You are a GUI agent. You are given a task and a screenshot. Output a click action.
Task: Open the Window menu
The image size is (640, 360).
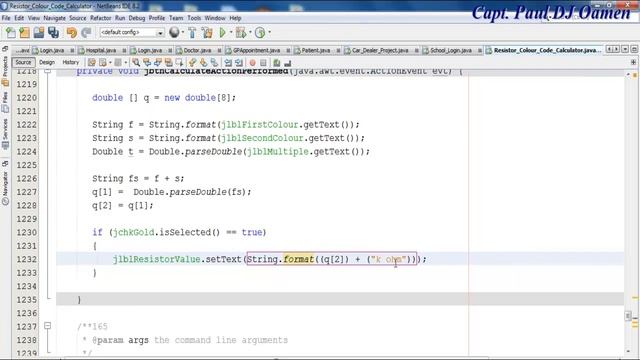(215, 18)
